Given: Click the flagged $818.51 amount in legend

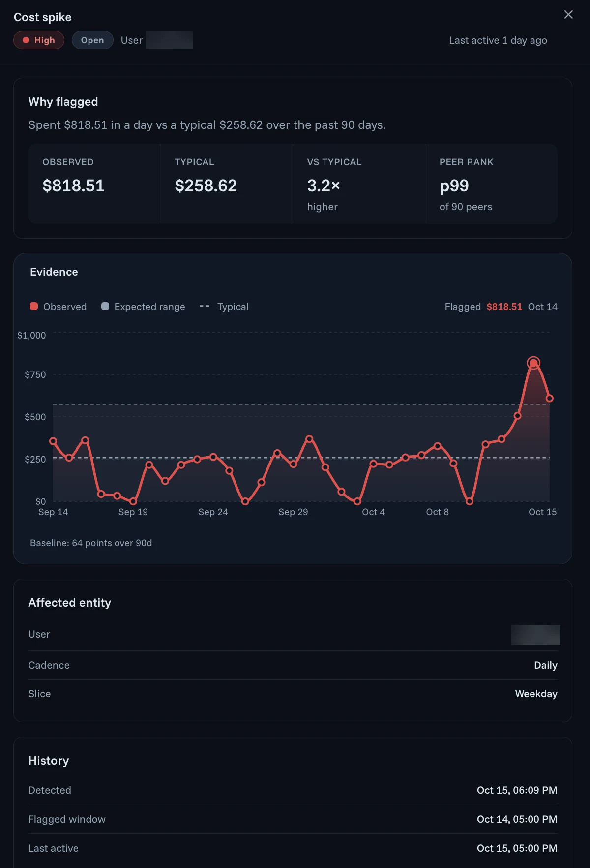Looking at the screenshot, I should [x=504, y=307].
